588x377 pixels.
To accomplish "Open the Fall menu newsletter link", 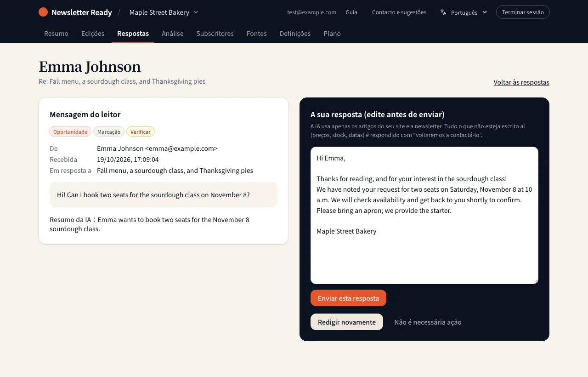I will 175,170.
